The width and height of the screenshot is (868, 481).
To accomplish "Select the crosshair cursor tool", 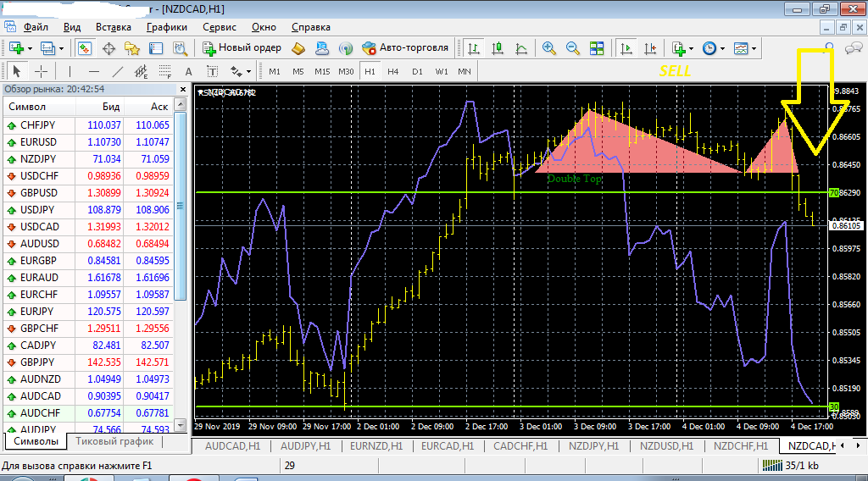I will pyautogui.click(x=40, y=72).
